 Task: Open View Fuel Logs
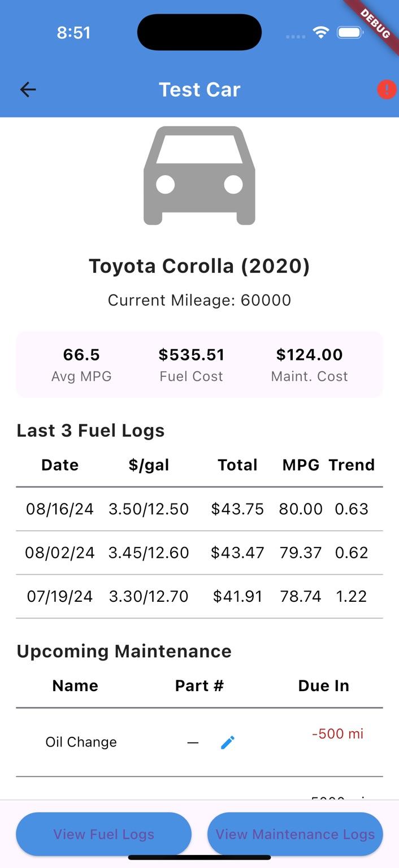click(104, 834)
